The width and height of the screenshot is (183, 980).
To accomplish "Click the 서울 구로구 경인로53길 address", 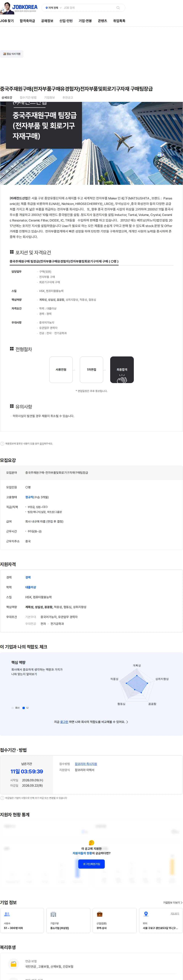I will (161, 928).
